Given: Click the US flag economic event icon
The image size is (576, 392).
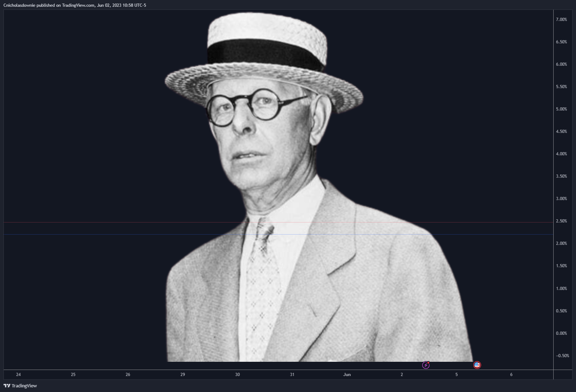Looking at the screenshot, I should point(477,365).
